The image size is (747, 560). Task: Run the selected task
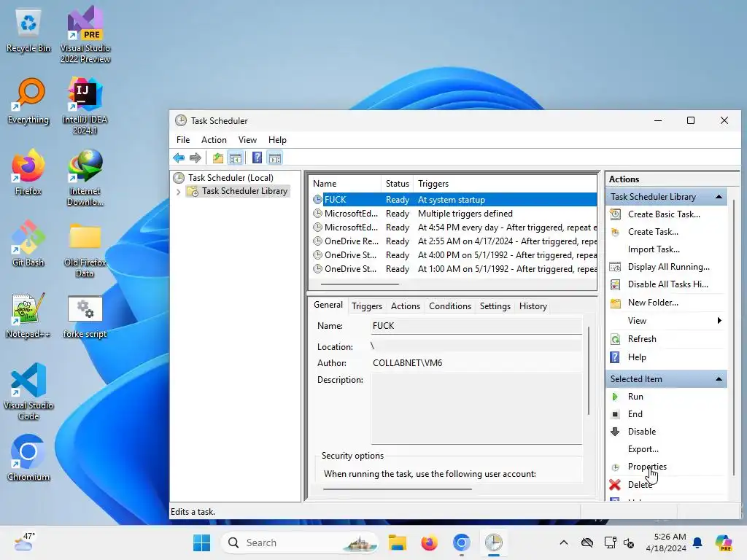(x=635, y=397)
